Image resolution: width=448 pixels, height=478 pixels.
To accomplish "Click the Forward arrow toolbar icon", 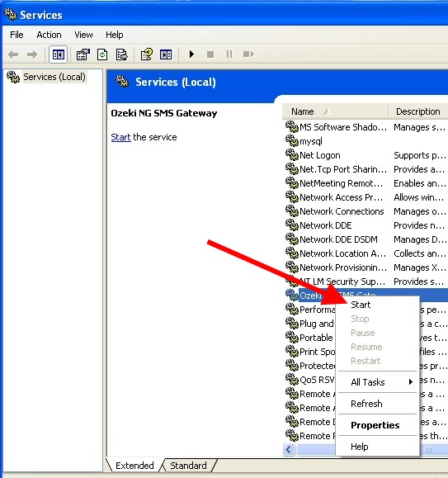I will click(x=32, y=54).
